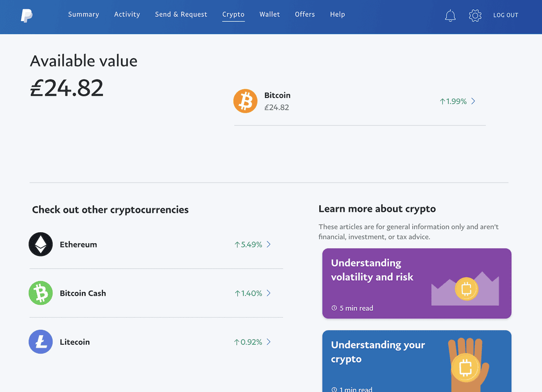
Task: Click the 5 min read label
Action: pos(352,308)
